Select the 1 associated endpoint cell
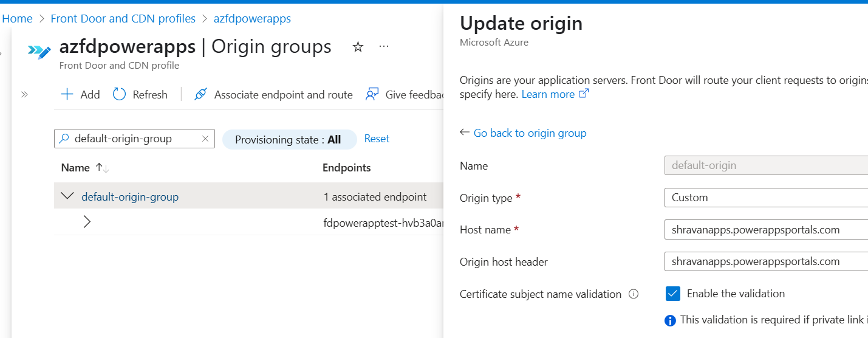 375,197
